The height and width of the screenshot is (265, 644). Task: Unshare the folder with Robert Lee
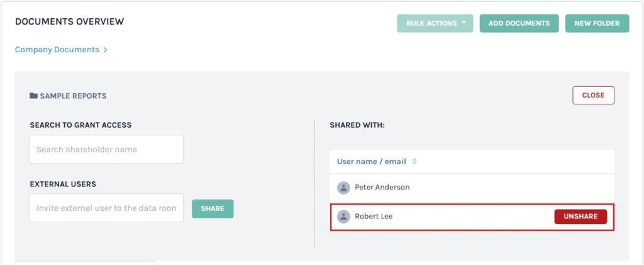click(580, 217)
